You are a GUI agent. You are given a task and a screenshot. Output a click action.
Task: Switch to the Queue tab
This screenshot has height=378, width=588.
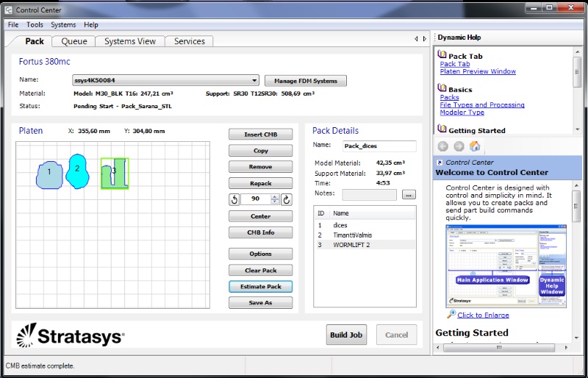click(x=74, y=41)
